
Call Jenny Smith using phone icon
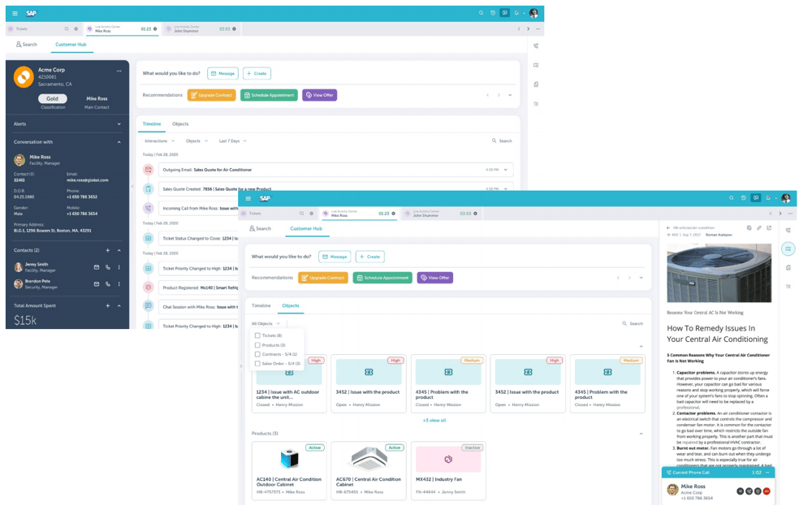point(108,267)
